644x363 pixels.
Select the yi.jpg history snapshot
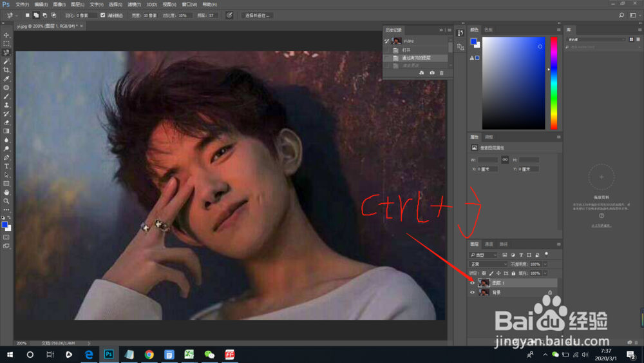(x=416, y=41)
